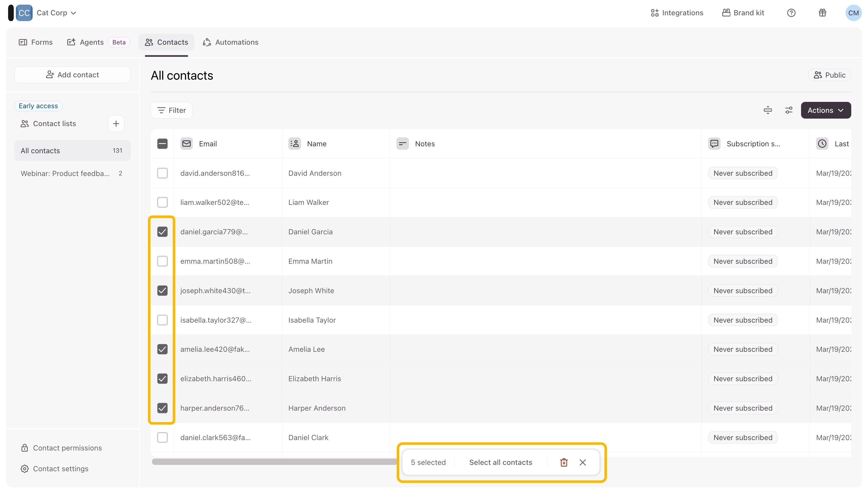868x490 pixels.
Task: Add a new contact list with plus icon
Action: pyautogui.click(x=116, y=124)
